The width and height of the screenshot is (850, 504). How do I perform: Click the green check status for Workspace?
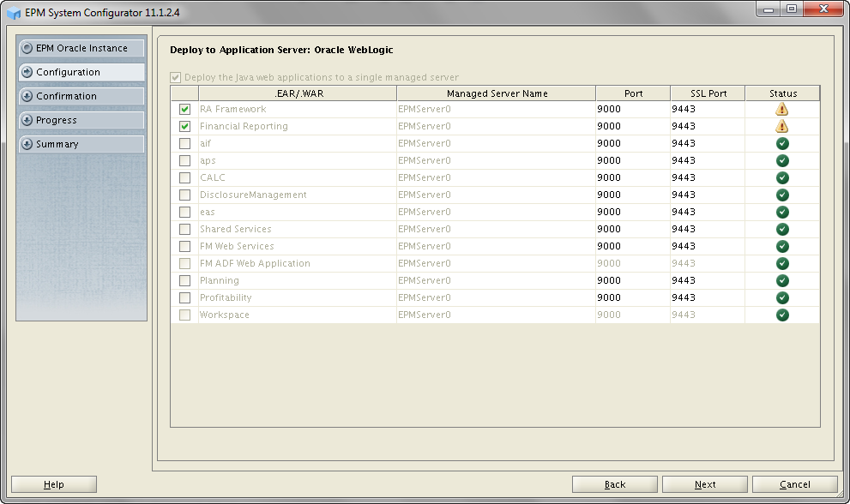782,315
